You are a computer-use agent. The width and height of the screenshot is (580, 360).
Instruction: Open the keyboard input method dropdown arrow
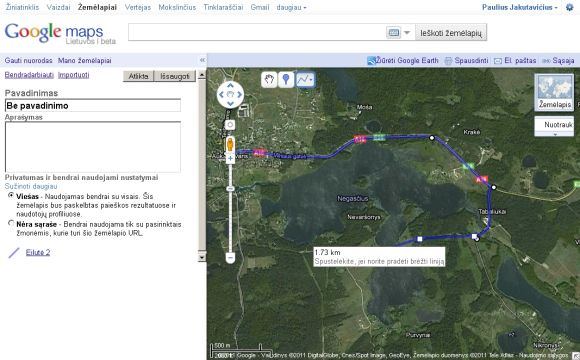(x=407, y=33)
